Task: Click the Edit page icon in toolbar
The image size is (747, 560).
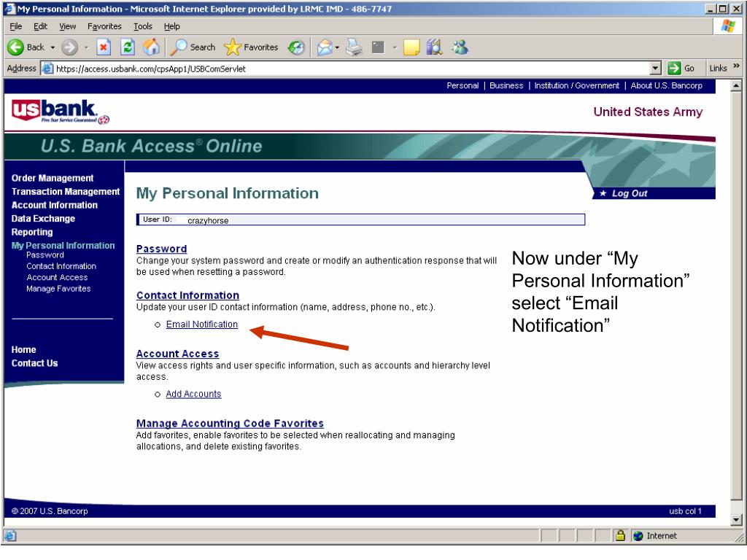Action: (x=378, y=47)
